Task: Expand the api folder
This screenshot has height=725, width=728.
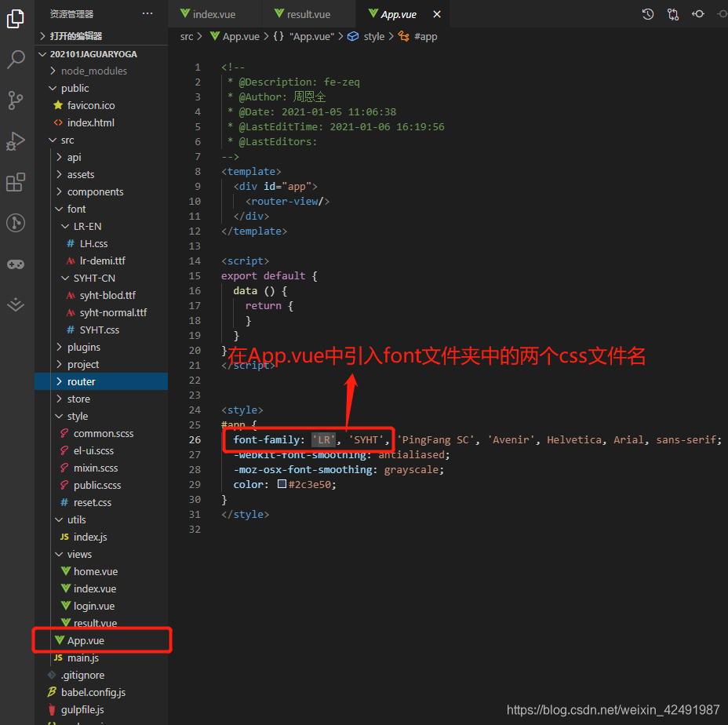Action: pos(100,157)
